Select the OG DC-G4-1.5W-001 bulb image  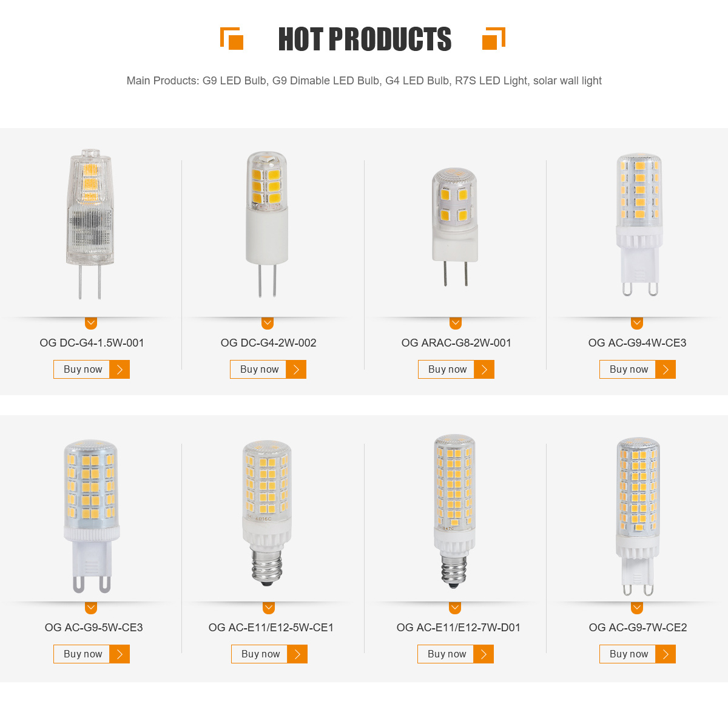90,223
